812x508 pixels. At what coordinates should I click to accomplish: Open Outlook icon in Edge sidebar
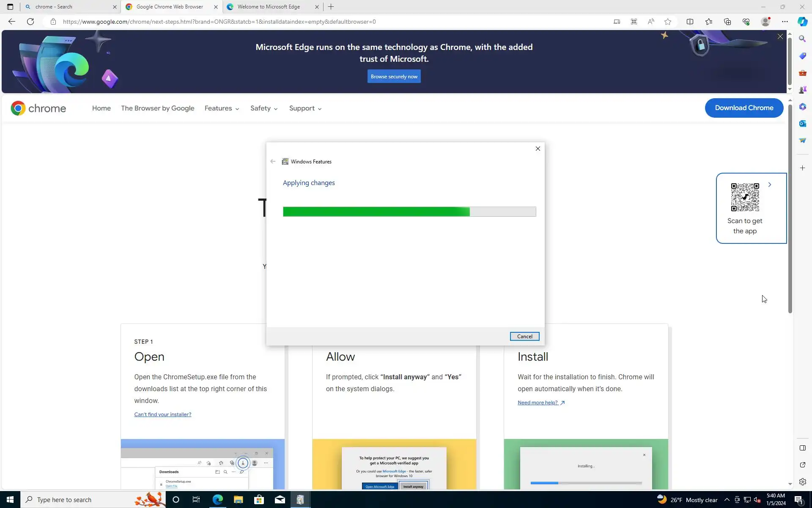(802, 124)
